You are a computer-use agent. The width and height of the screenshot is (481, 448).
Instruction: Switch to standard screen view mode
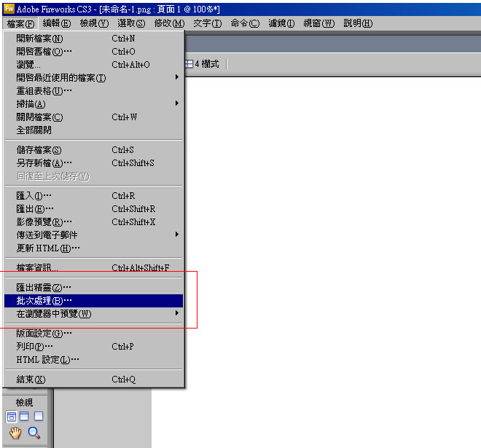12,417
